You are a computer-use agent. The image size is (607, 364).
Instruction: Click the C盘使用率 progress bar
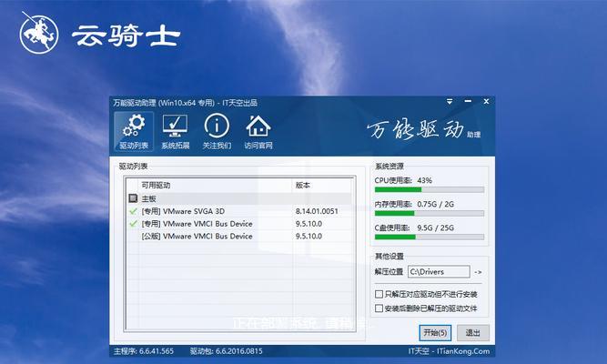430,237
